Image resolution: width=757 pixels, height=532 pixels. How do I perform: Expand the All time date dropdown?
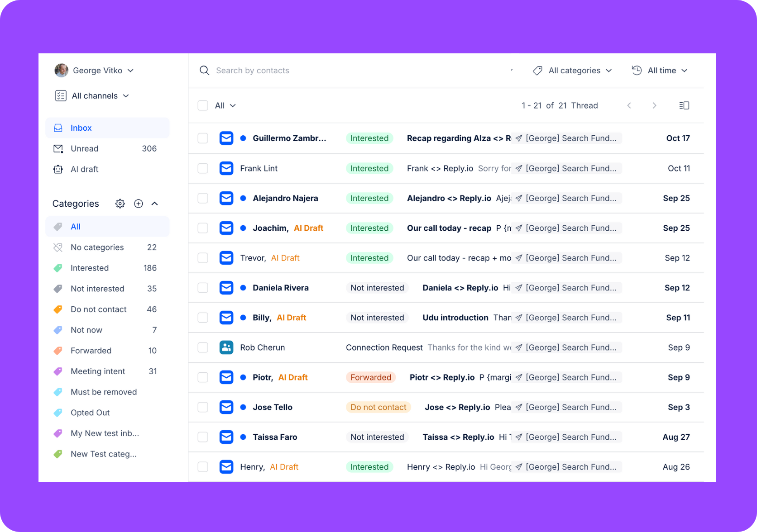[660, 71]
